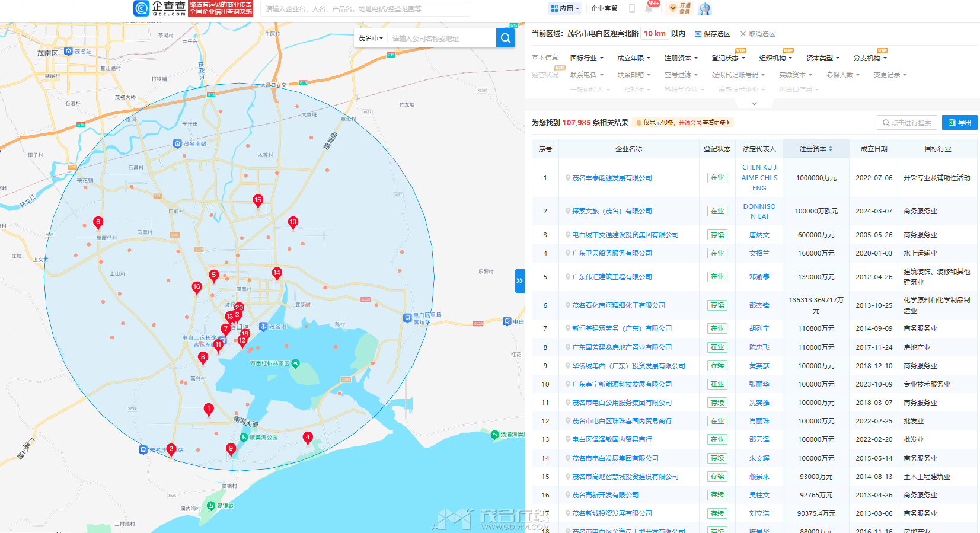Click 取消选区 to clear the selected area
This screenshot has width=980, height=533.
[758, 34]
